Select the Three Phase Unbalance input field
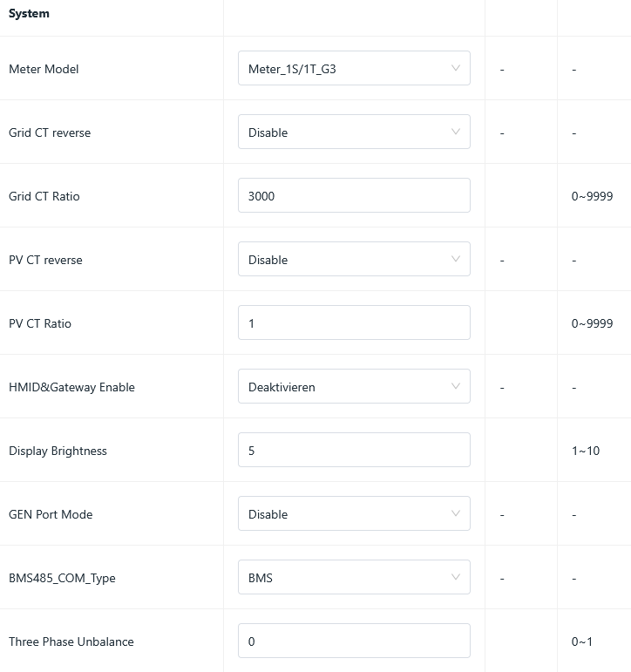This screenshot has height=672, width=631. click(353, 641)
